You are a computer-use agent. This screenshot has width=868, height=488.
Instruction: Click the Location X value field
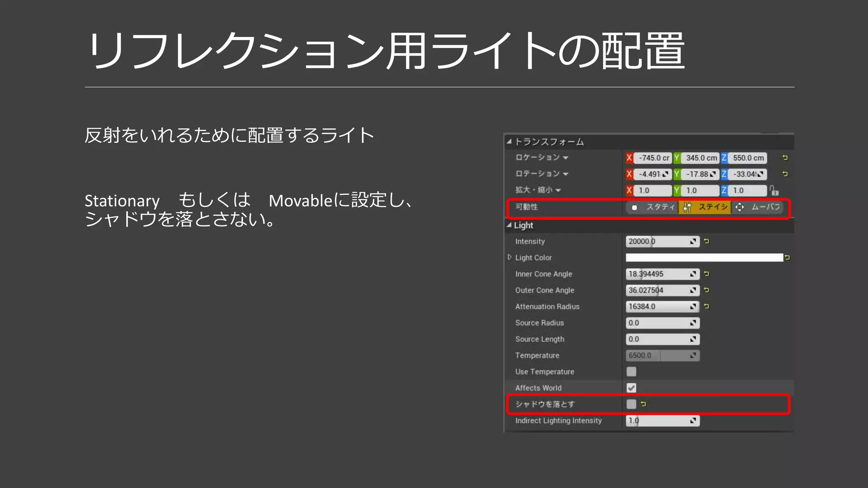tap(653, 158)
